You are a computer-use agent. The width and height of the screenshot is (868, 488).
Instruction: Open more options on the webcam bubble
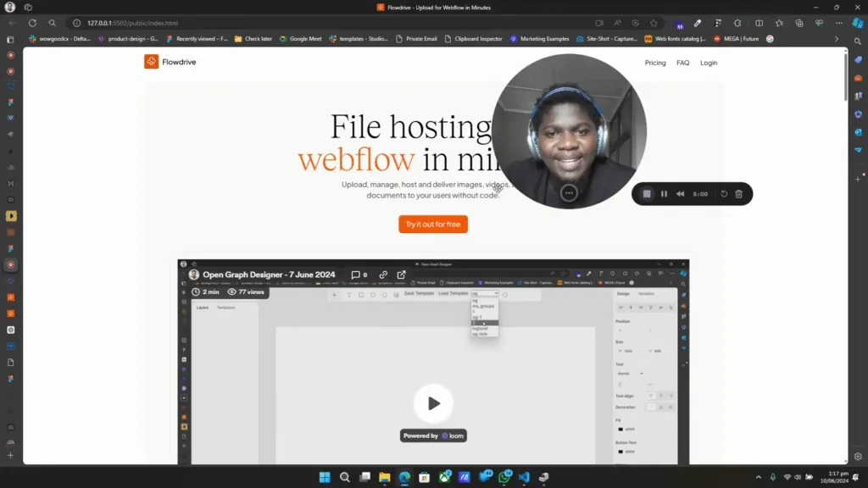(x=569, y=193)
